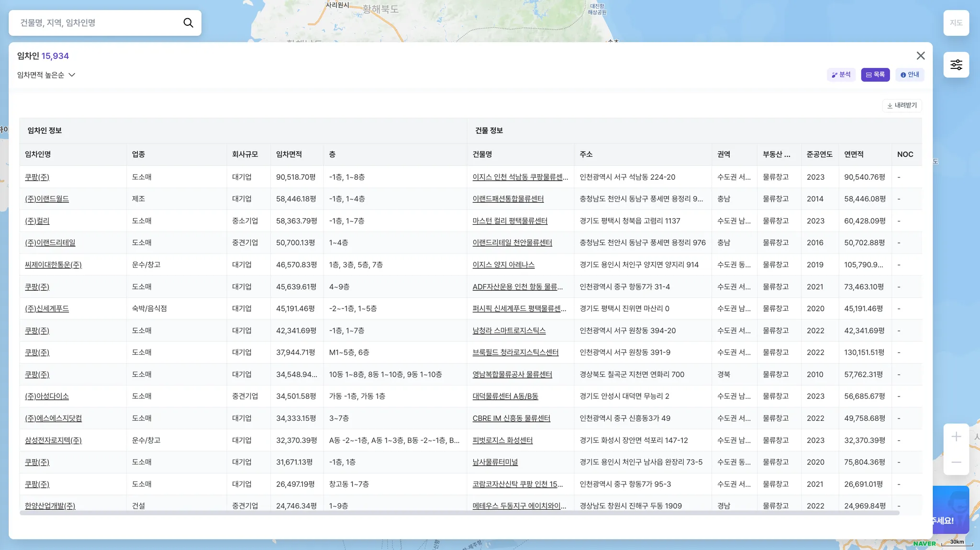Switch to the 목록 list view
This screenshot has height=550, width=980.
(875, 75)
